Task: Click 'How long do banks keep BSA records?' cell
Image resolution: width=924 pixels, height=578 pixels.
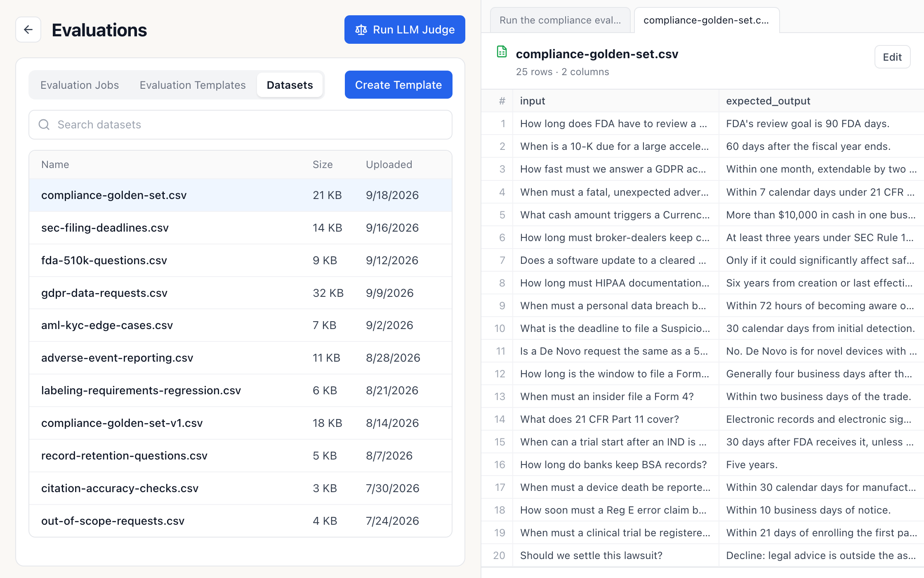Action: [x=615, y=465]
